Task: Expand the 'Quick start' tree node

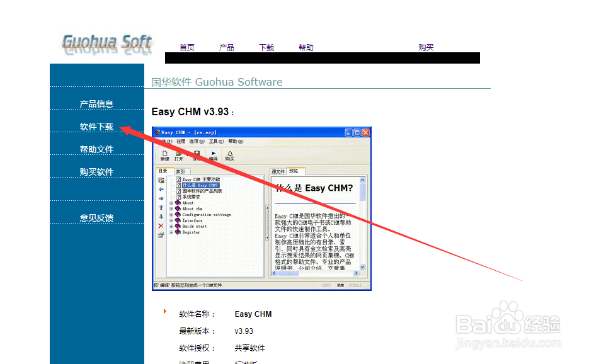Action: pyautogui.click(x=171, y=227)
